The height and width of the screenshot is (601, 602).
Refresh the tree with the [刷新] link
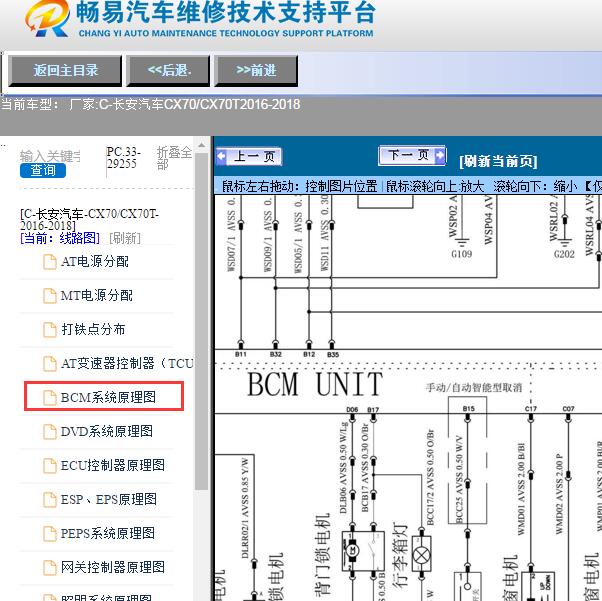pyautogui.click(x=125, y=238)
